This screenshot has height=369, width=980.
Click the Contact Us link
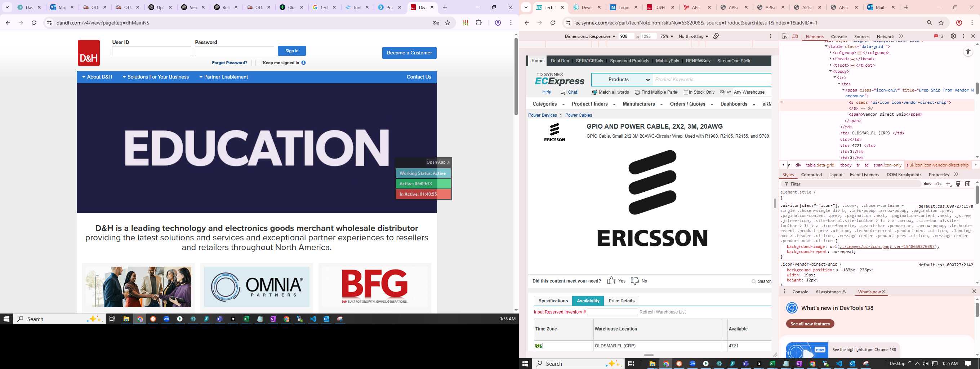[x=418, y=77]
